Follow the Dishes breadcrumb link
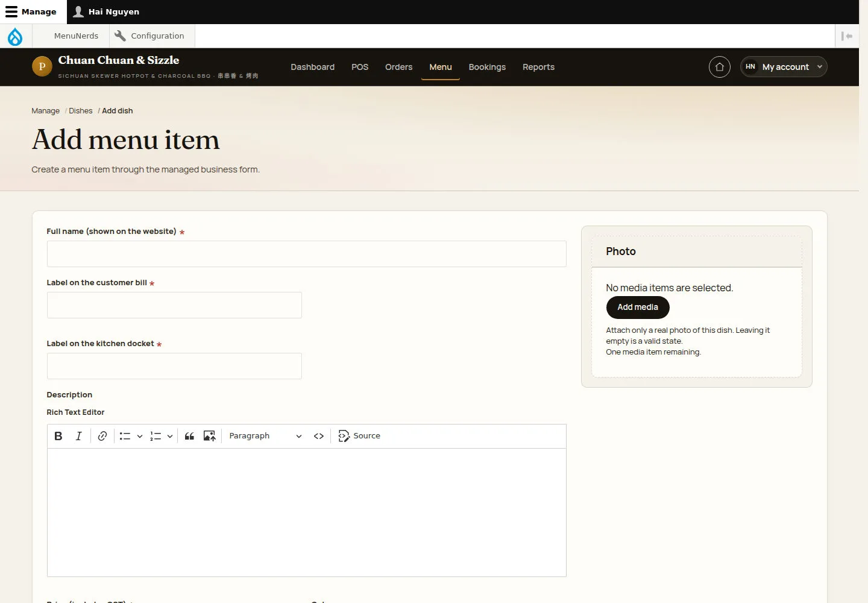868x603 pixels. coord(81,111)
